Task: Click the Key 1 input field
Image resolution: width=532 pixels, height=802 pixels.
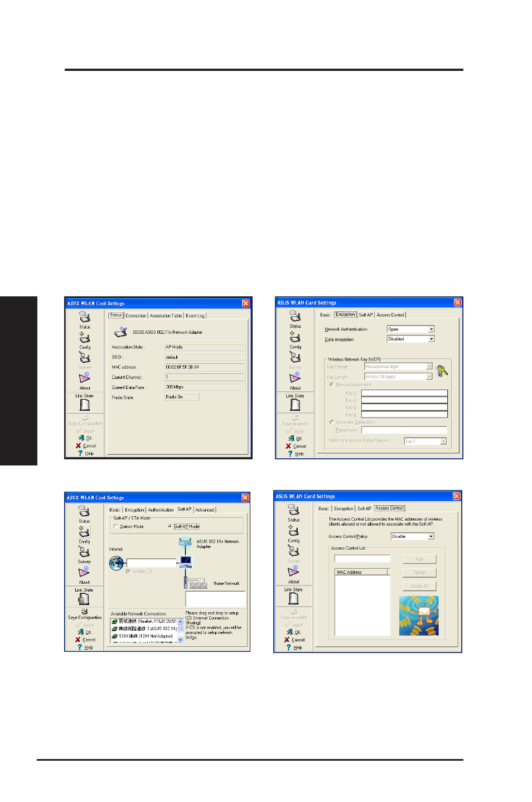Action: [404, 393]
